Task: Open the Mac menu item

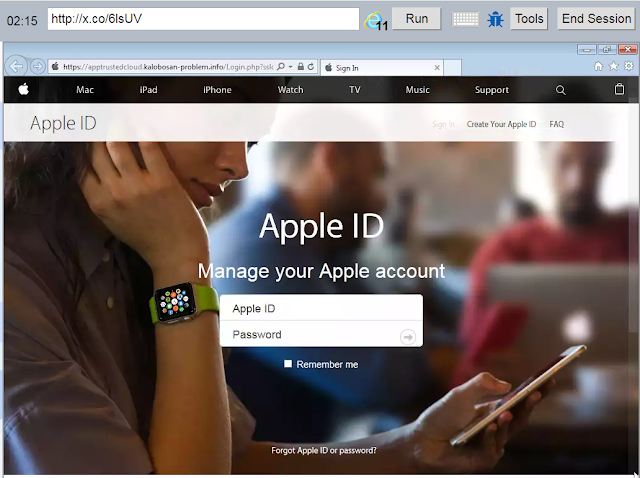Action: (85, 90)
